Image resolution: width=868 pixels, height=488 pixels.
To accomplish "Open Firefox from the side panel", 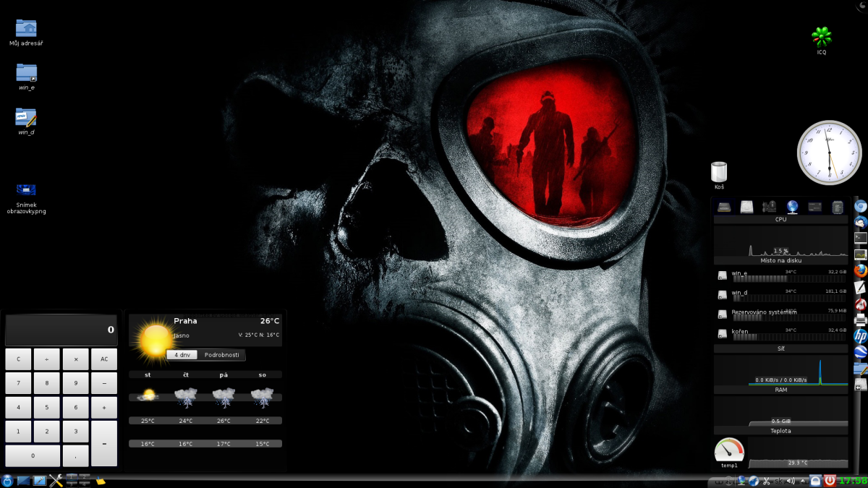I will pyautogui.click(x=860, y=271).
